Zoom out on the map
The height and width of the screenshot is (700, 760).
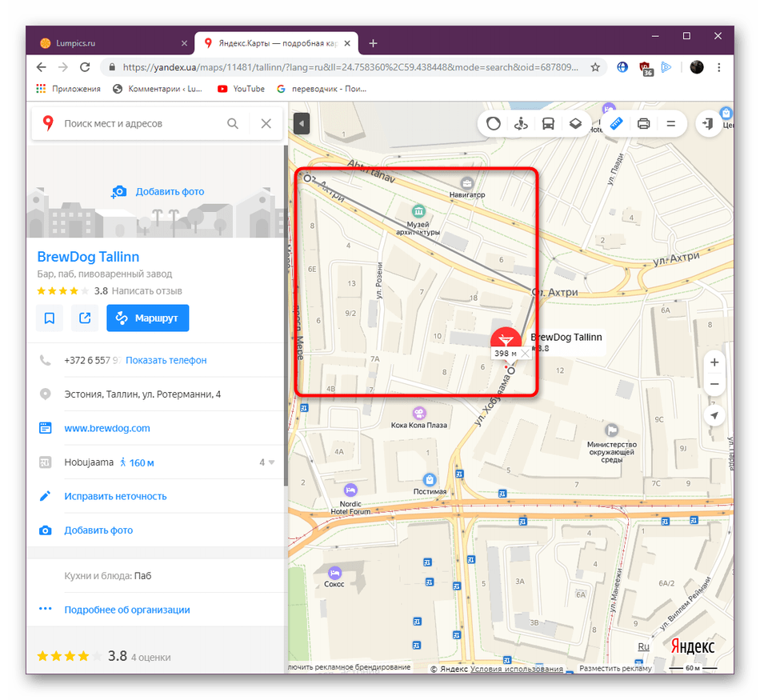point(714,384)
